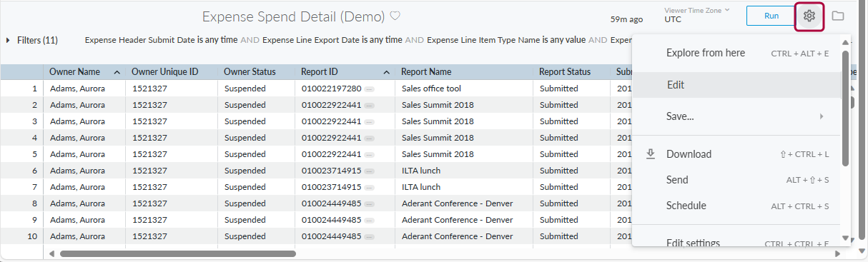Click the menu scrollbar down arrow
The height and width of the screenshot is (262, 868).
pyautogui.click(x=845, y=238)
